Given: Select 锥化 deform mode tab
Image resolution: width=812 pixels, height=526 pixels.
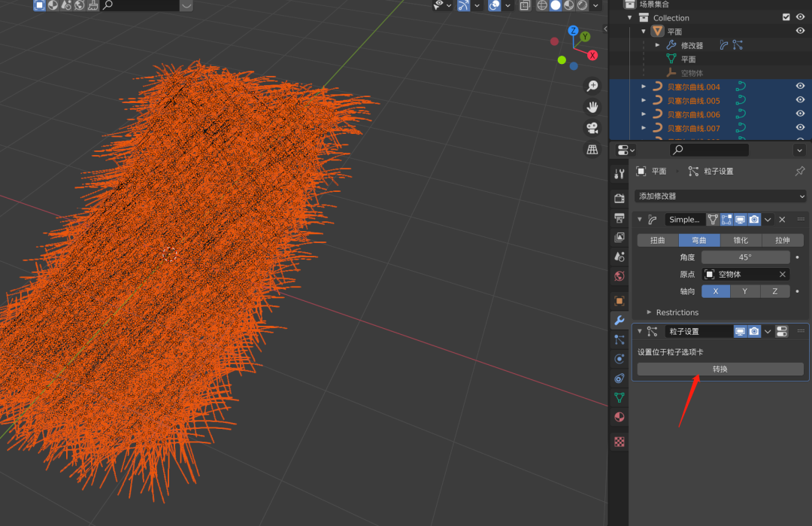Looking at the screenshot, I should click(x=741, y=240).
